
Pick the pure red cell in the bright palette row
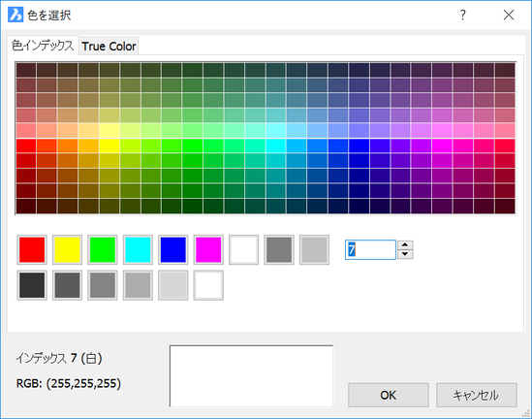[x=26, y=145]
